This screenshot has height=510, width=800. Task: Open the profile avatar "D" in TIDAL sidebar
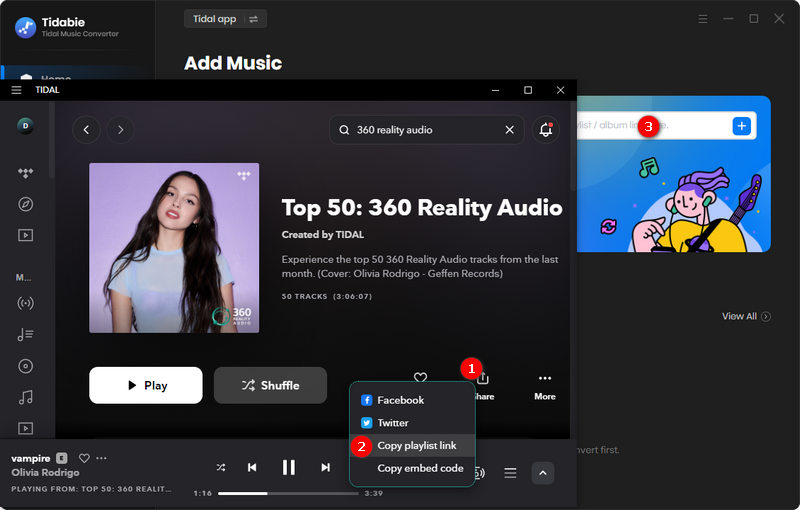click(26, 125)
